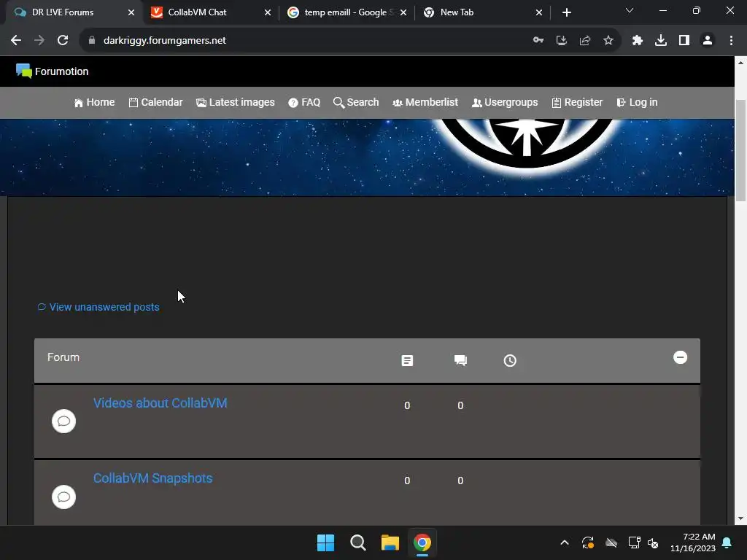
Task: Open the Memberlist menu link
Action: point(425,102)
